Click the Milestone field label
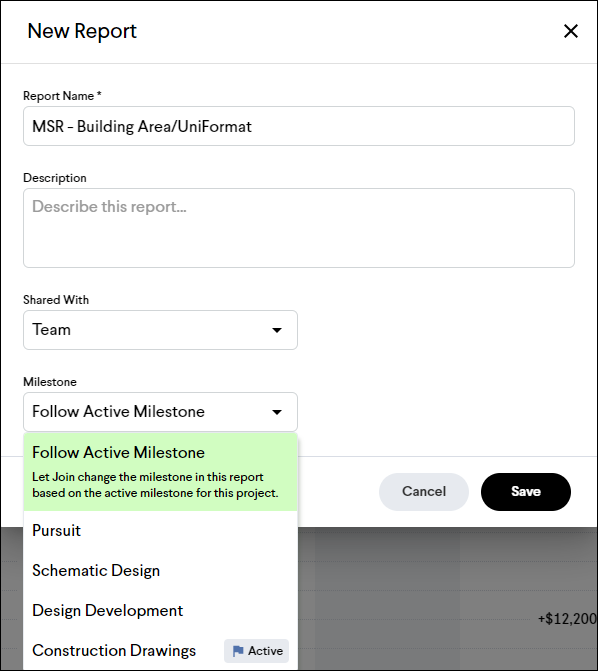Image resolution: width=598 pixels, height=671 pixels. [50, 382]
